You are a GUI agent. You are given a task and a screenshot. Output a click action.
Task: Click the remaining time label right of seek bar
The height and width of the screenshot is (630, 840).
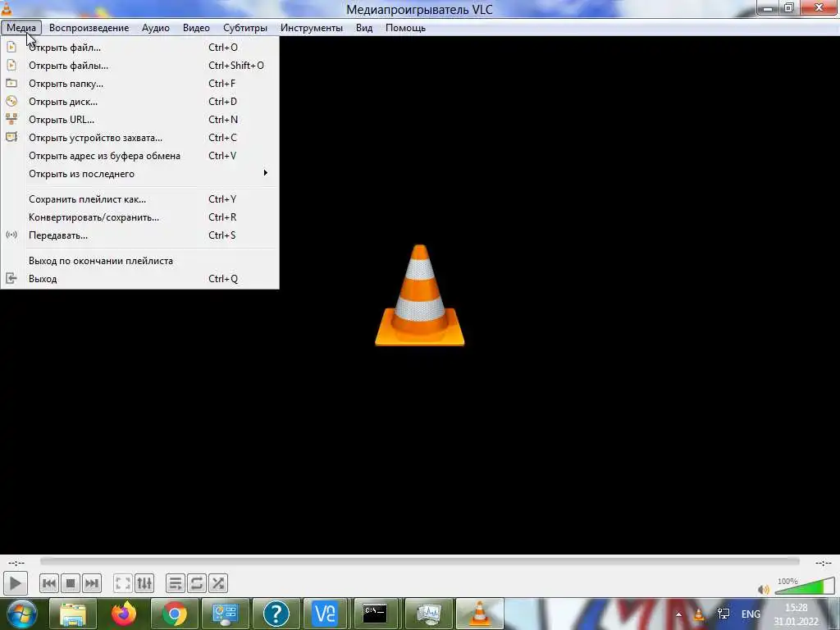click(x=823, y=563)
